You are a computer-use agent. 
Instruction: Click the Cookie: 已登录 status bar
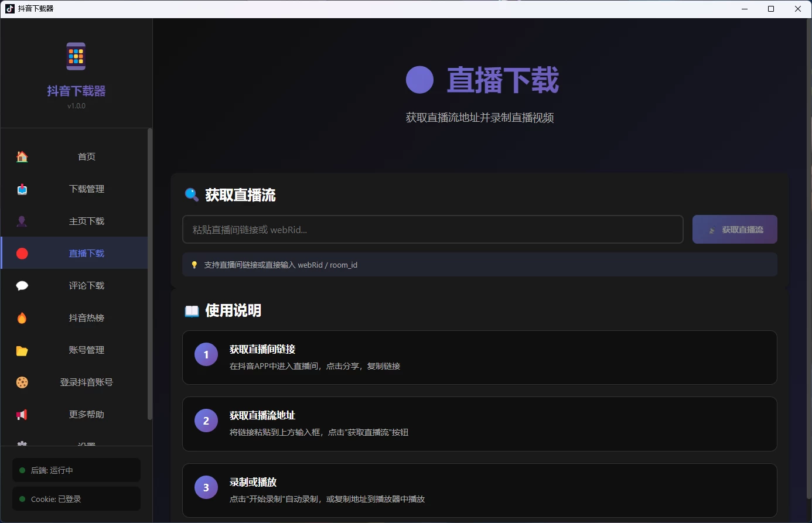[76, 498]
